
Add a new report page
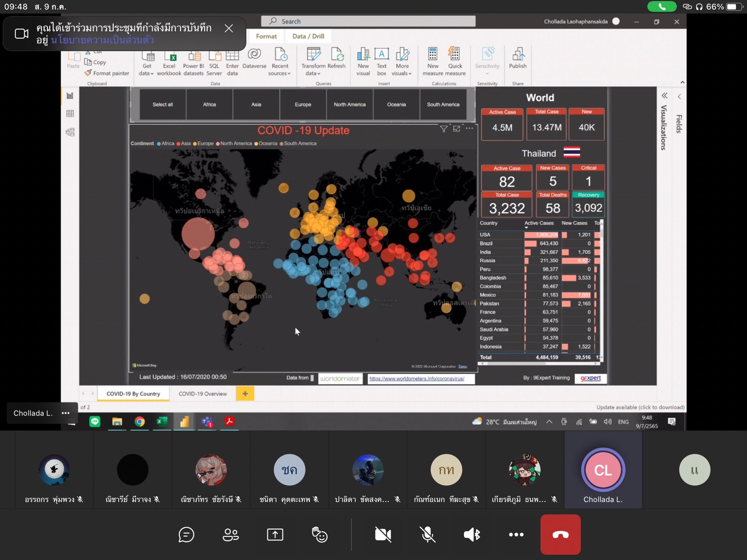click(245, 394)
